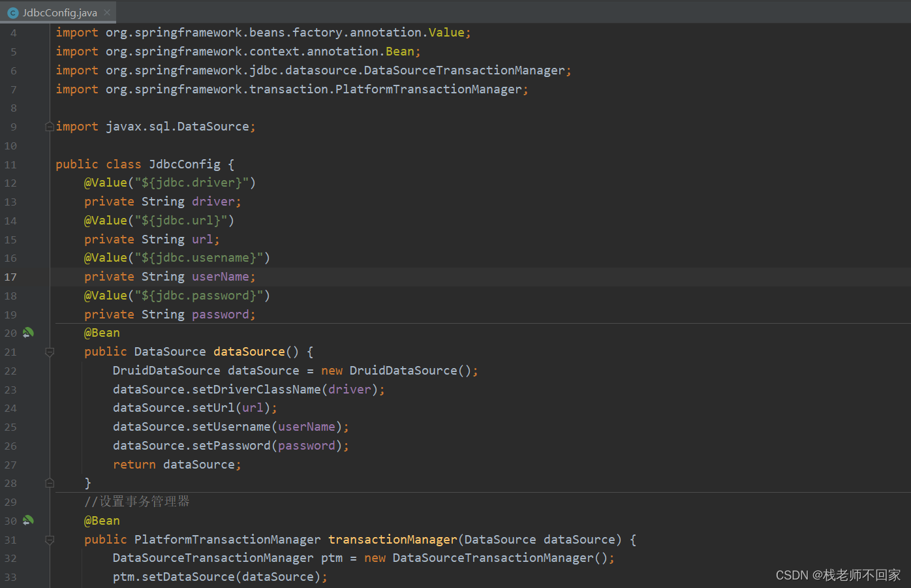
Task: Click the //设置事务管理器 comment
Action: [x=137, y=502]
